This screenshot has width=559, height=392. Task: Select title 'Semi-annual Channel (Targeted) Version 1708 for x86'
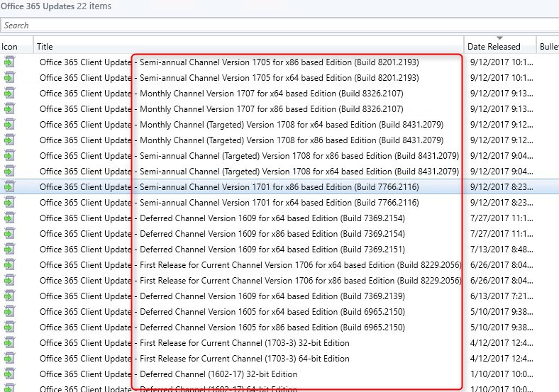point(249,156)
